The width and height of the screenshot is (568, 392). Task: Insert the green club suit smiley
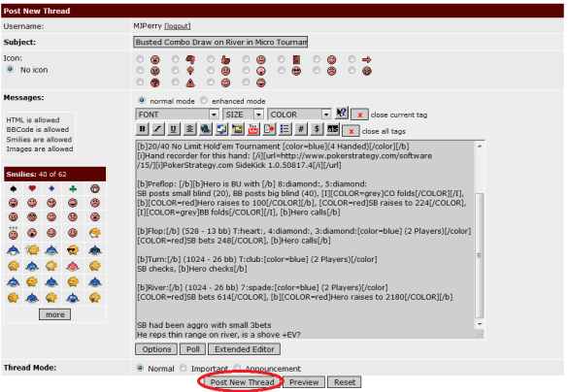click(x=73, y=188)
